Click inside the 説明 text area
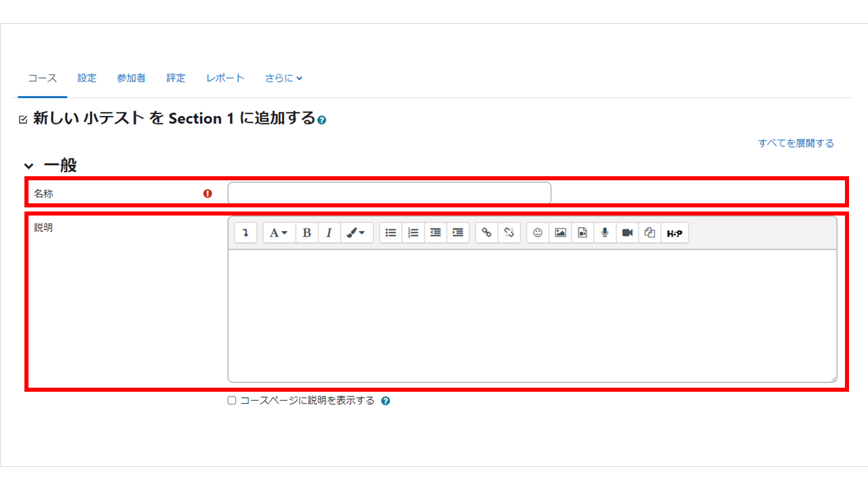Viewport: 868px width, 488px height. (532, 316)
